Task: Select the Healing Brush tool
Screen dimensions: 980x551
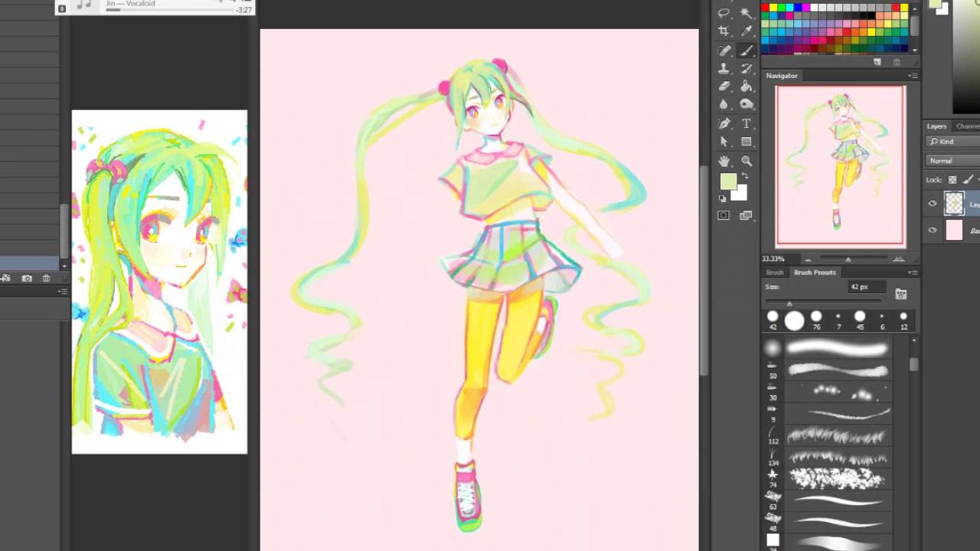Action: (724, 51)
